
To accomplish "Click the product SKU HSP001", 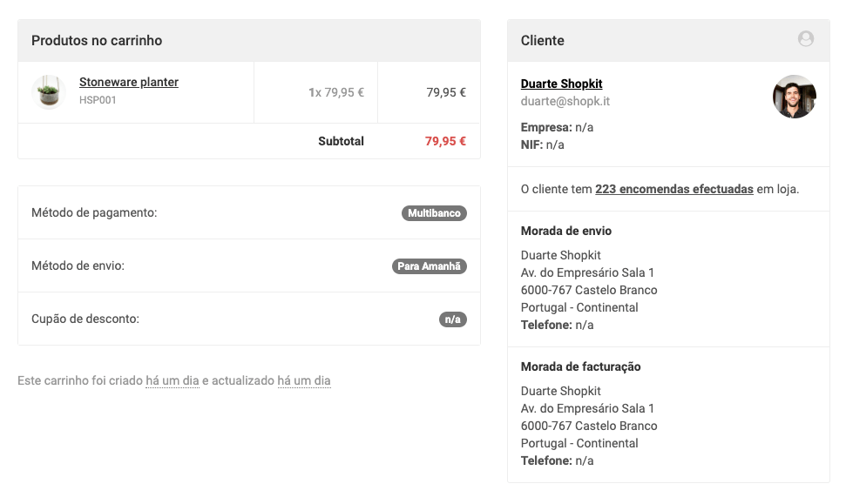I will (x=98, y=100).
